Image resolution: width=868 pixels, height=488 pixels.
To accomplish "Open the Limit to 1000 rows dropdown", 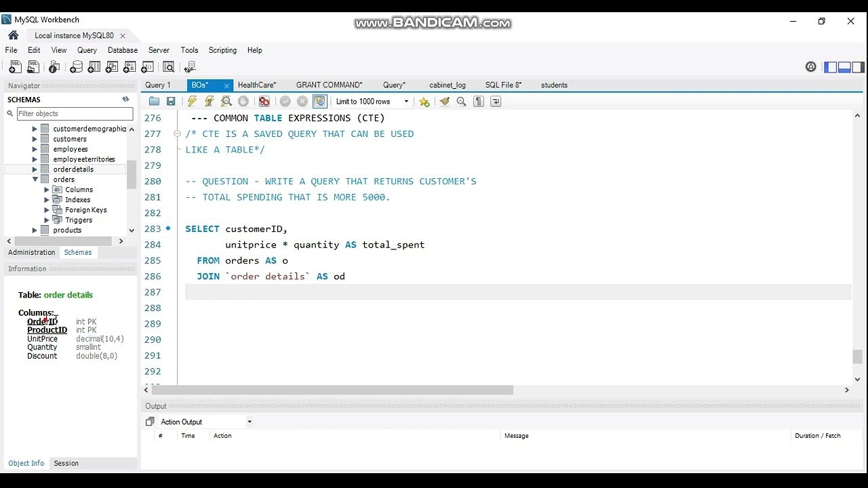I will coord(372,102).
